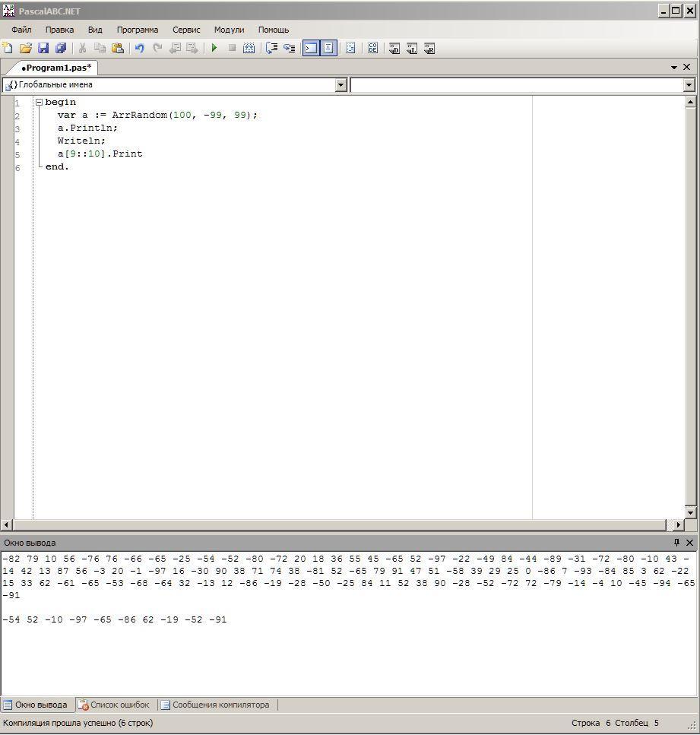Run the program with green play button

point(214,48)
